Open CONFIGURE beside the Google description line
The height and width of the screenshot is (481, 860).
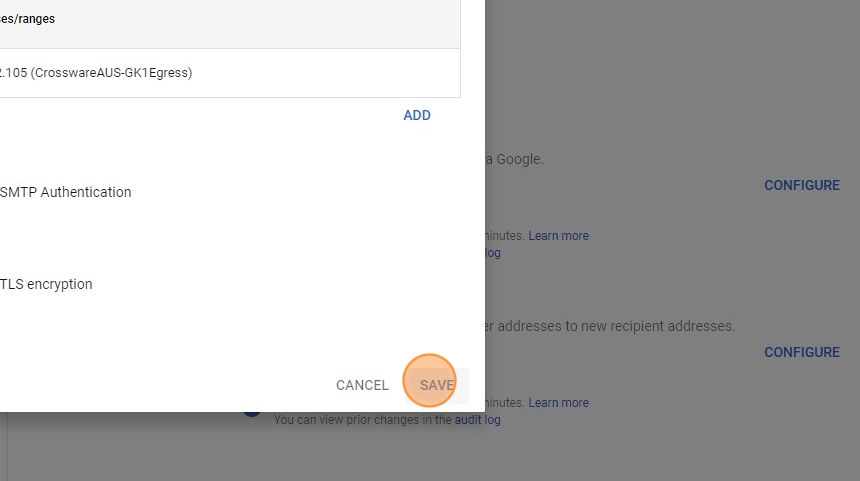pyautogui.click(x=802, y=185)
